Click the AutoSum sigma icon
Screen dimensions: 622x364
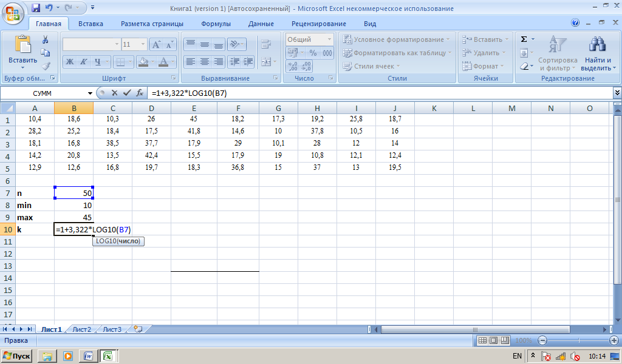click(x=524, y=39)
